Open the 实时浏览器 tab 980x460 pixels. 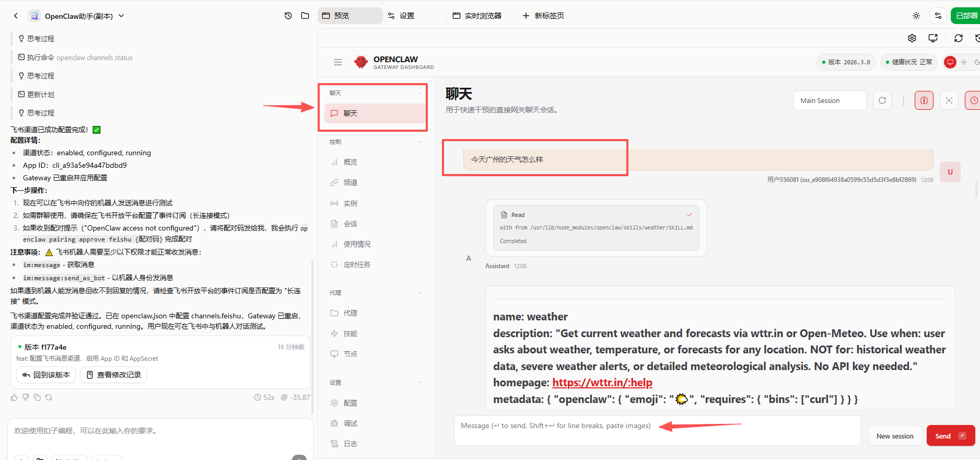(477, 16)
